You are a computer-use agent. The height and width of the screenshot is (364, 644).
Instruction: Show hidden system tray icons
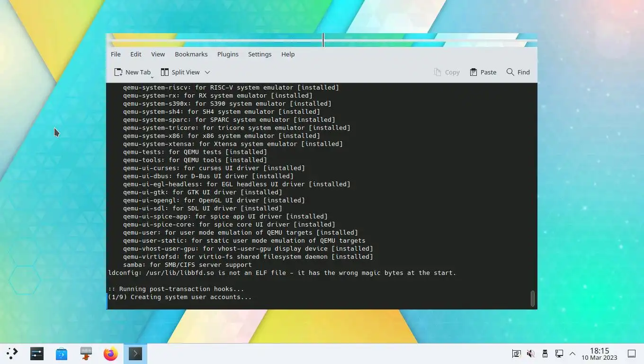(x=572, y=354)
